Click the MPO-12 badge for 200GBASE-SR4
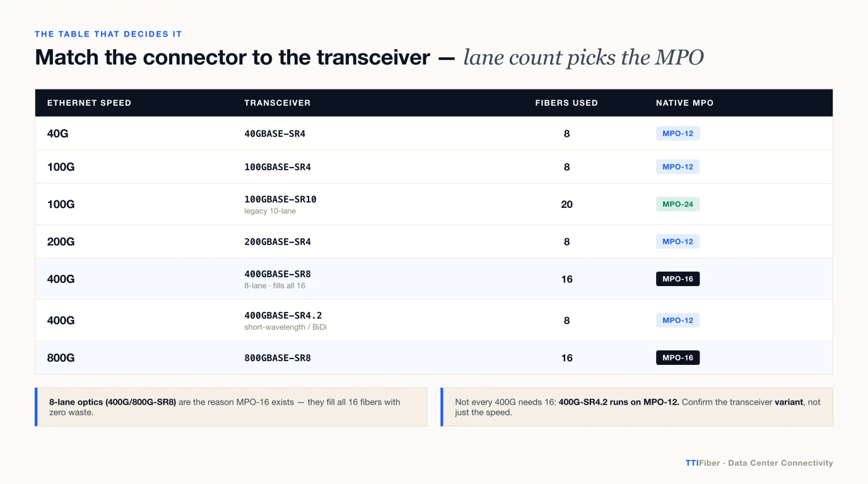The image size is (868, 484). point(677,242)
